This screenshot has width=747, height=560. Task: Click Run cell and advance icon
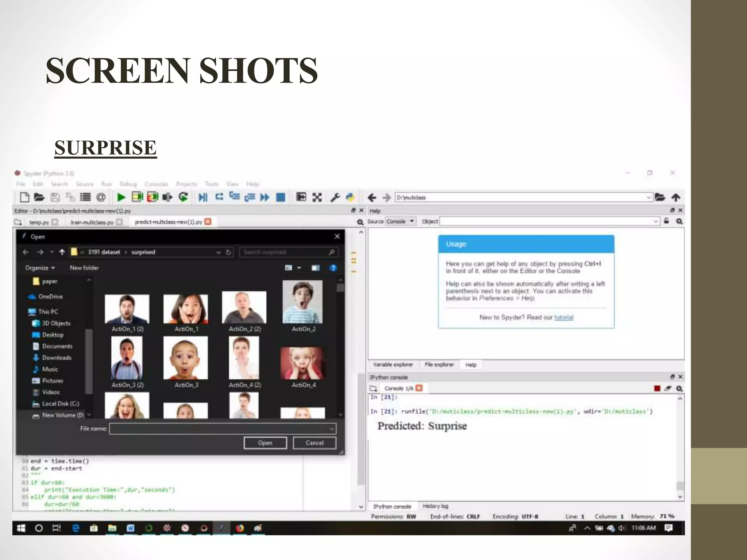(x=152, y=197)
